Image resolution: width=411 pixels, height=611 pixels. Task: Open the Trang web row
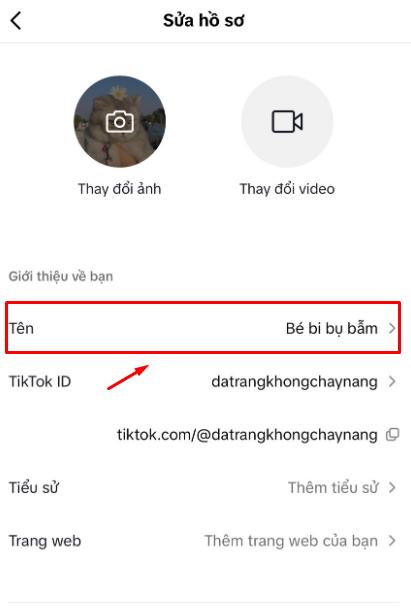point(203,541)
